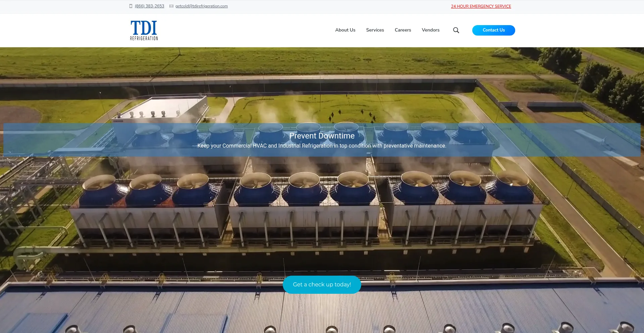Click the preventative maintenance subtitle text
644x333 pixels.
322,146
